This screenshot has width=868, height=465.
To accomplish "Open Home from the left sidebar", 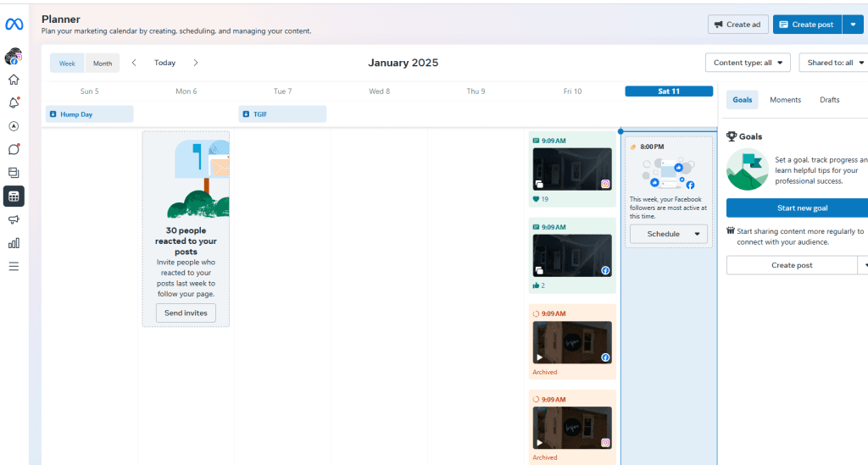I will point(14,80).
